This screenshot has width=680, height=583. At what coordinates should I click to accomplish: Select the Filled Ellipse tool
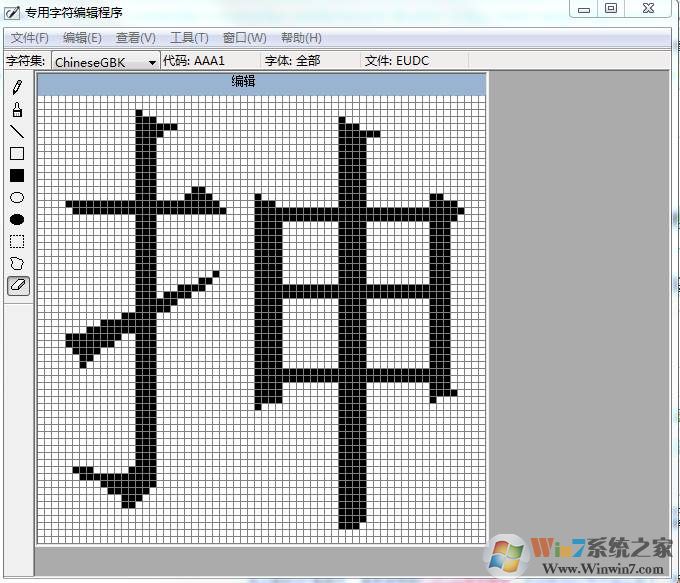pyautogui.click(x=17, y=220)
